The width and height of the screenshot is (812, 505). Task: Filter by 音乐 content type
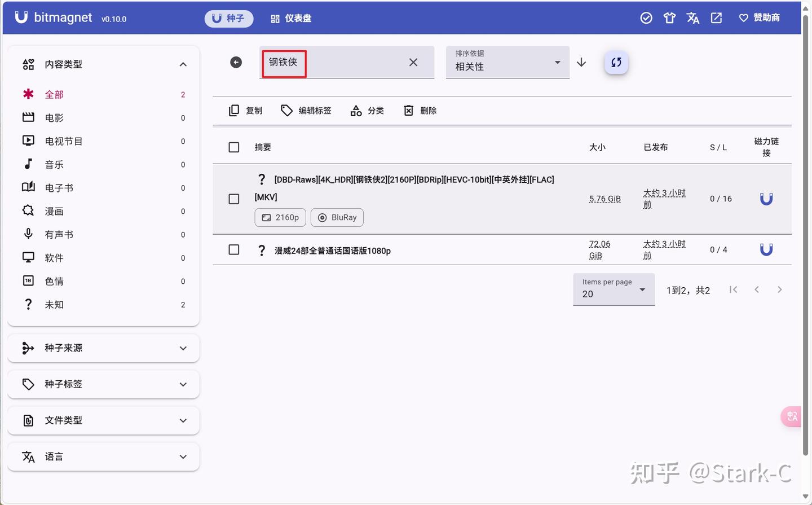pyautogui.click(x=104, y=165)
